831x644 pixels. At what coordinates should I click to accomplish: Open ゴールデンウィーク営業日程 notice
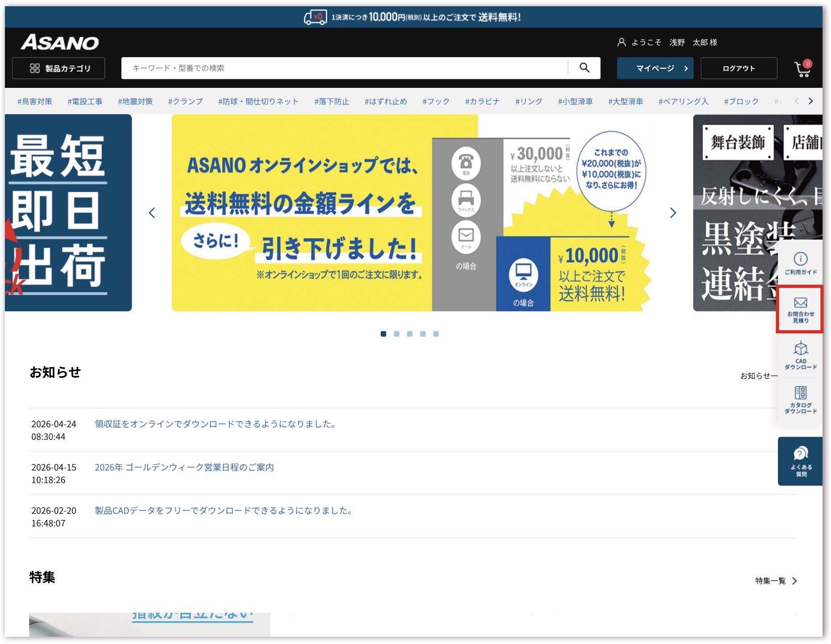184,467
